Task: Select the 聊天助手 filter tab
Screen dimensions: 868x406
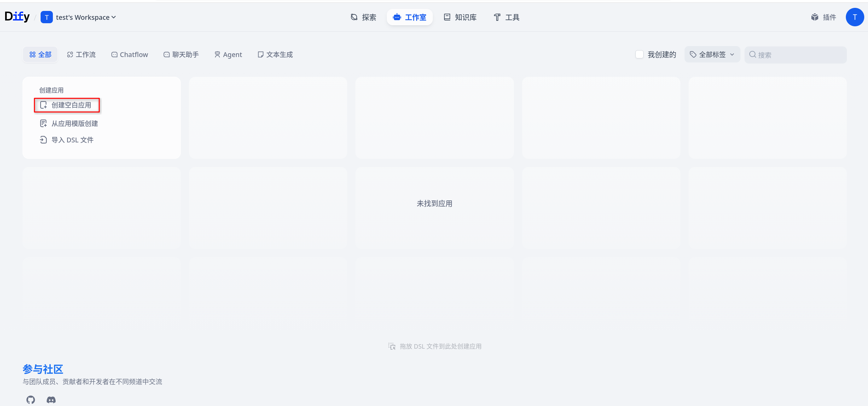Action: (x=181, y=55)
